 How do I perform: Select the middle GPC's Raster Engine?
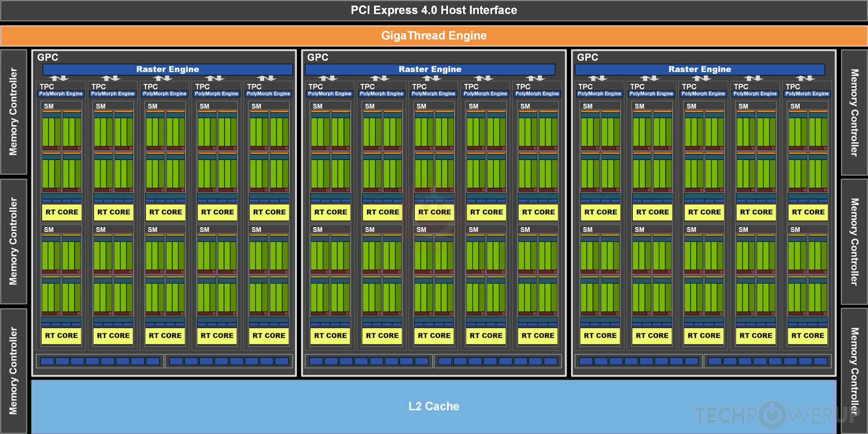(431, 69)
